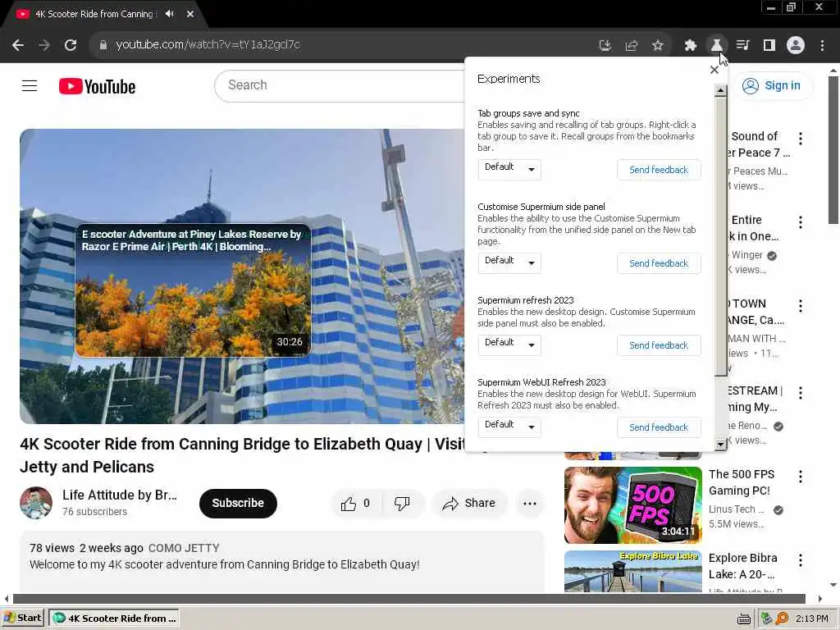Close the 4K Scooter Ride tab

coord(190,14)
